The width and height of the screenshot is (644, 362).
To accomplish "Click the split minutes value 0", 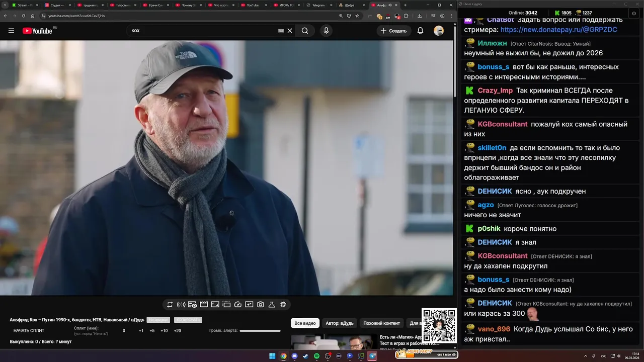I will [124, 331].
